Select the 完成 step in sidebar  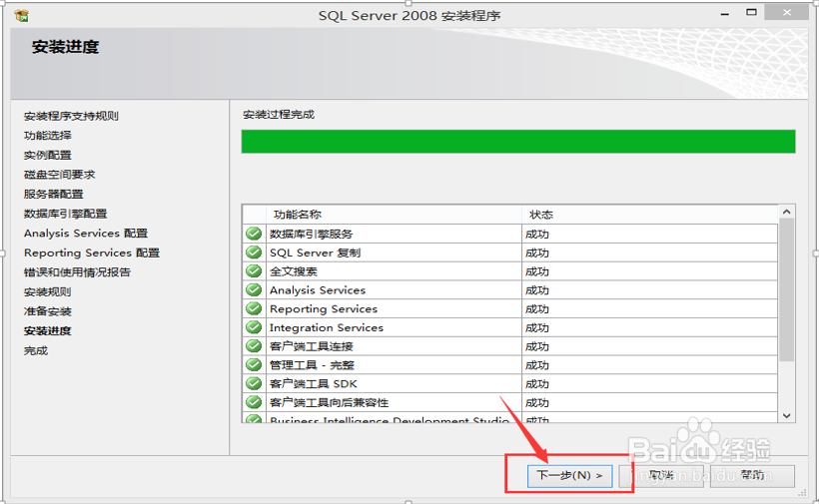(36, 350)
